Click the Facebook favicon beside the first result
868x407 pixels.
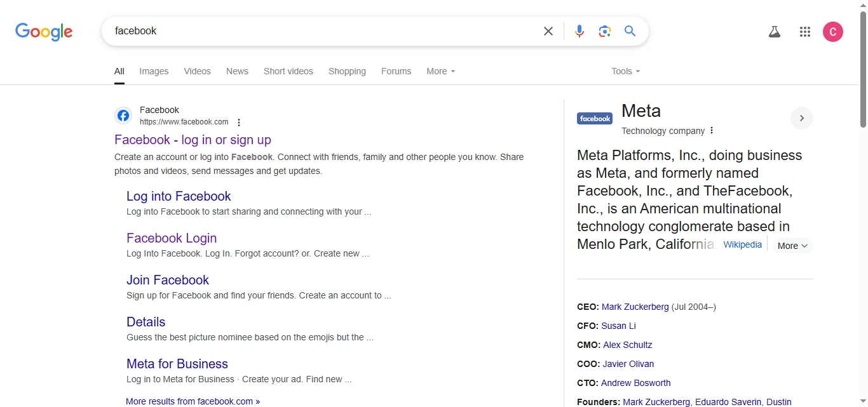coord(123,116)
